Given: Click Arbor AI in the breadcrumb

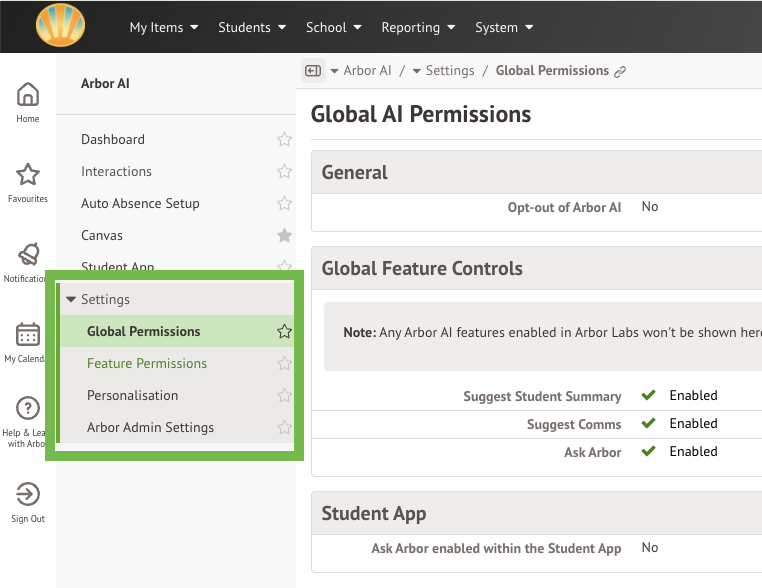Looking at the screenshot, I should [367, 71].
